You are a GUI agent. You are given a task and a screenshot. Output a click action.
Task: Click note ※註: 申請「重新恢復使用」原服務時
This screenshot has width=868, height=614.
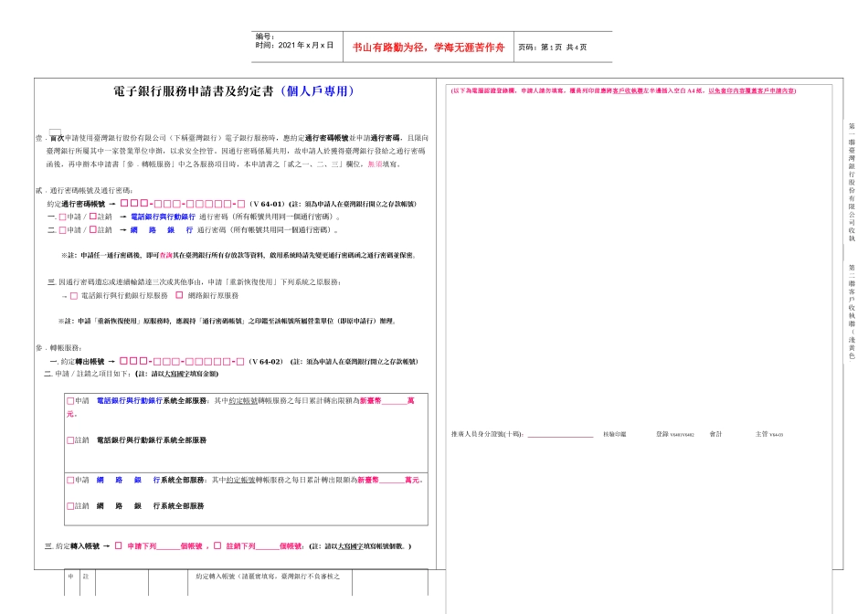228,322
